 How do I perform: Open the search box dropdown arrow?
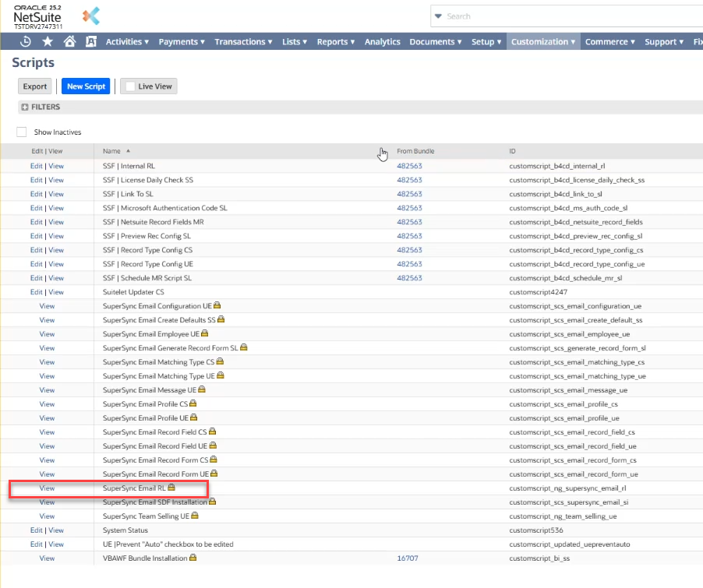point(438,16)
